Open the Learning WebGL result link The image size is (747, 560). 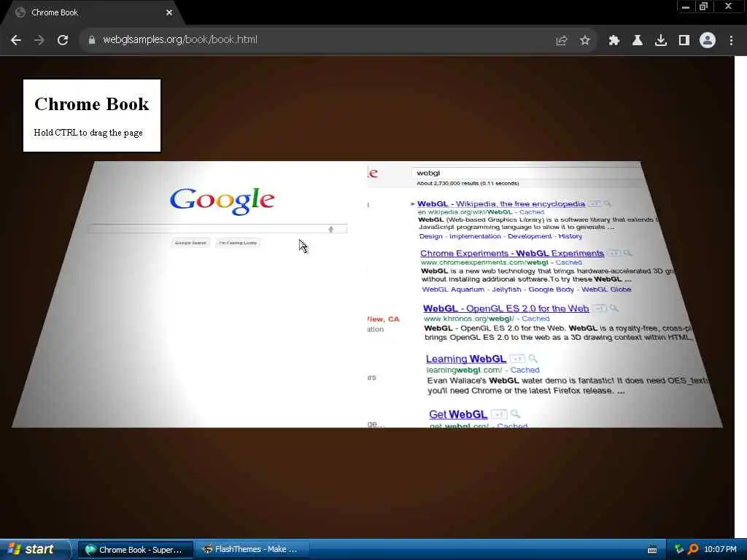tap(466, 359)
